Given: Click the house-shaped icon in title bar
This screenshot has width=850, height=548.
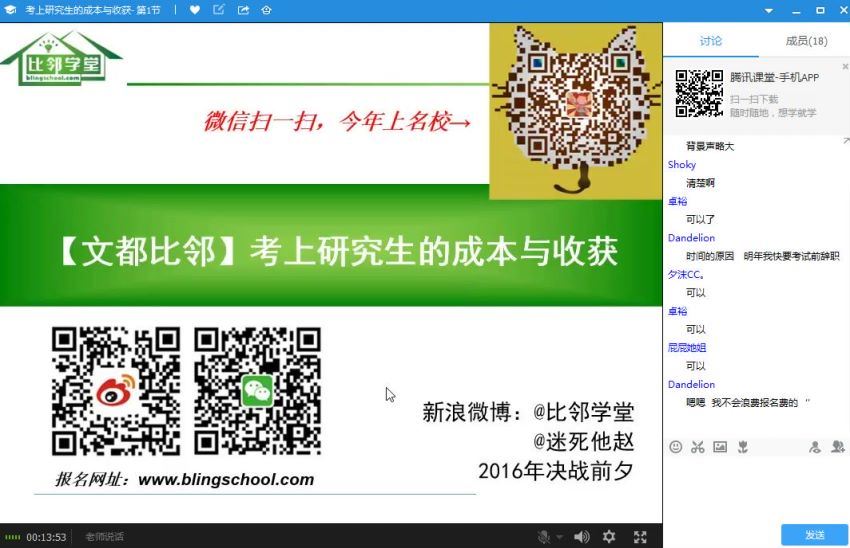Looking at the screenshot, I should (x=266, y=10).
